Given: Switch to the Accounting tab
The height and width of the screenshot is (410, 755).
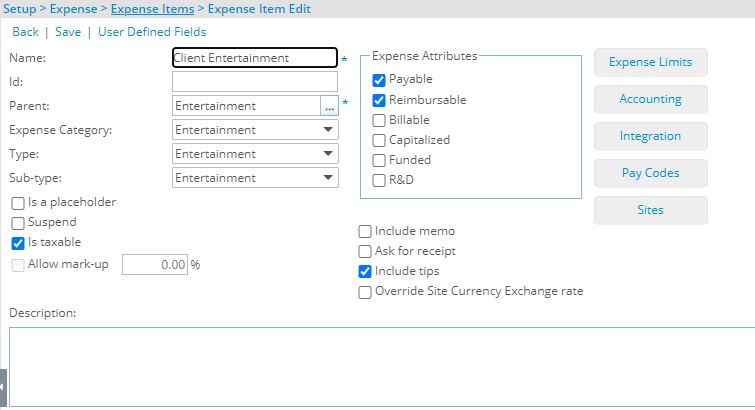Looking at the screenshot, I should [x=651, y=99].
